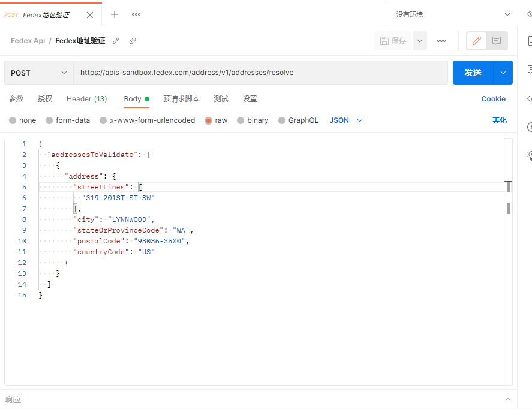Select the Body tab
The image size is (532, 410).
pyautogui.click(x=136, y=99)
